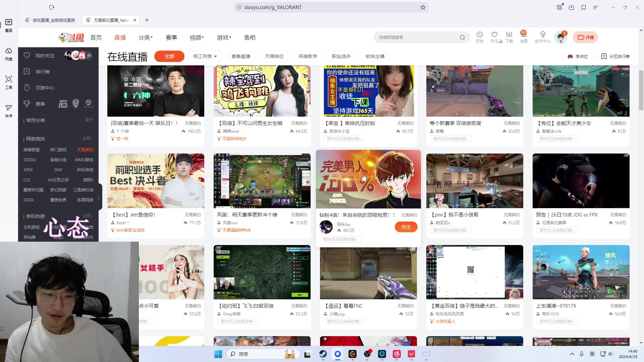Follow 阿乐fps with 关注 button
Image resolution: width=644 pixels, height=362 pixels.
click(x=406, y=227)
